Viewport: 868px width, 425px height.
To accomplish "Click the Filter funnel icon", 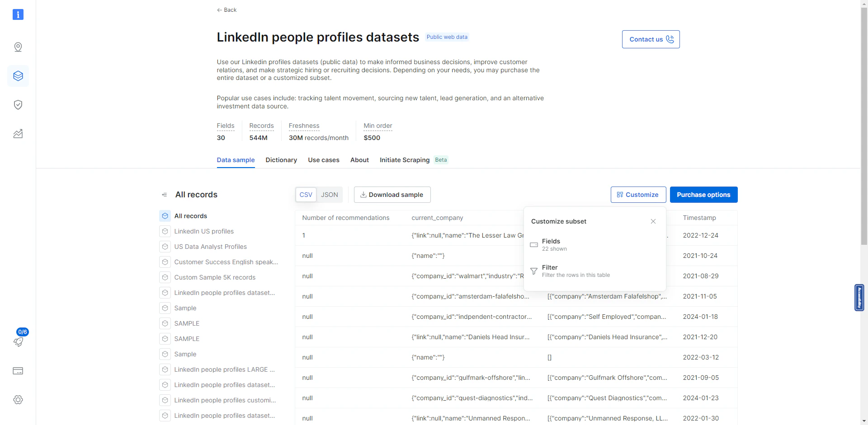I will point(534,271).
